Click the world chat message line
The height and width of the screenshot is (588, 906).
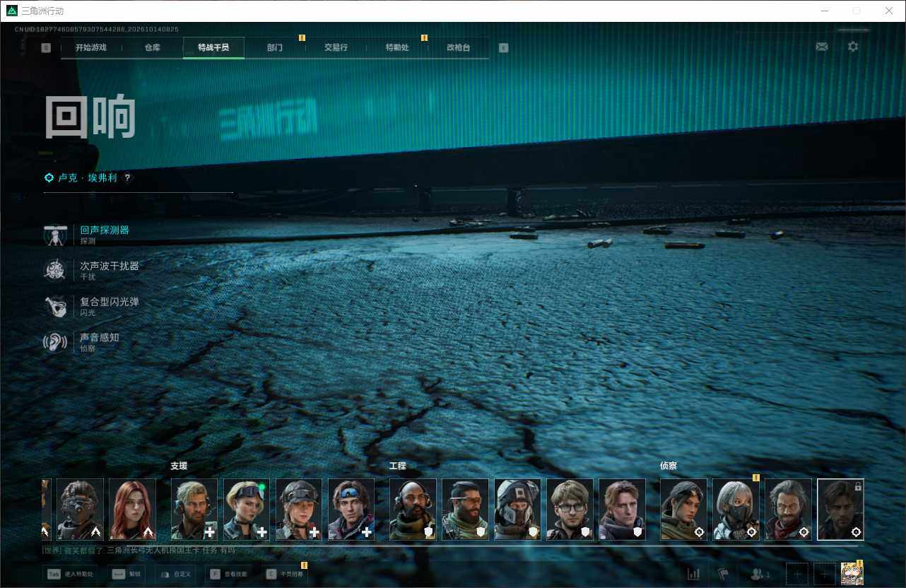point(139,551)
